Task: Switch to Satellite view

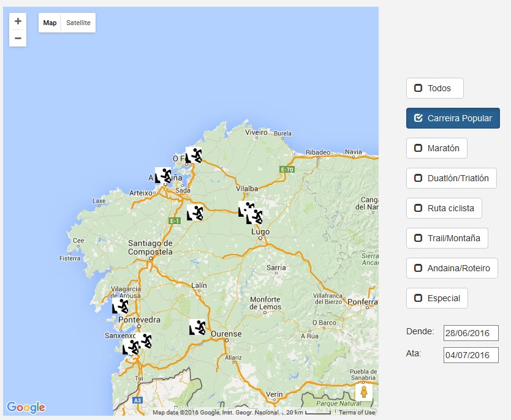Action: [x=78, y=23]
